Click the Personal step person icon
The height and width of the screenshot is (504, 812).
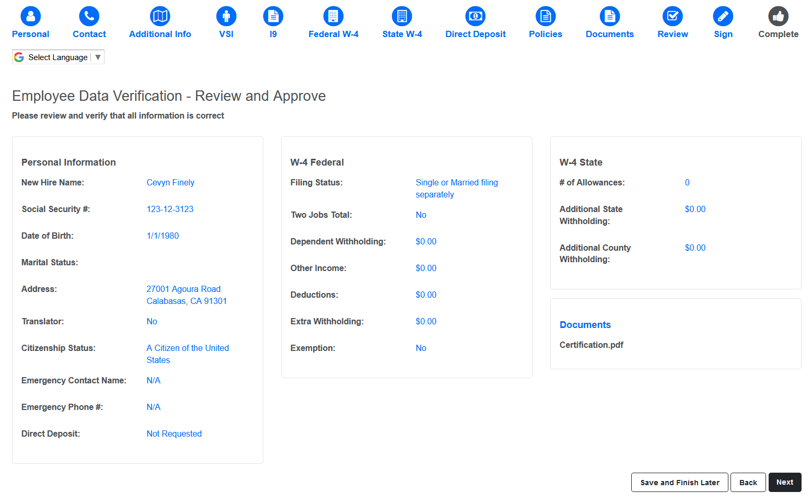[31, 16]
